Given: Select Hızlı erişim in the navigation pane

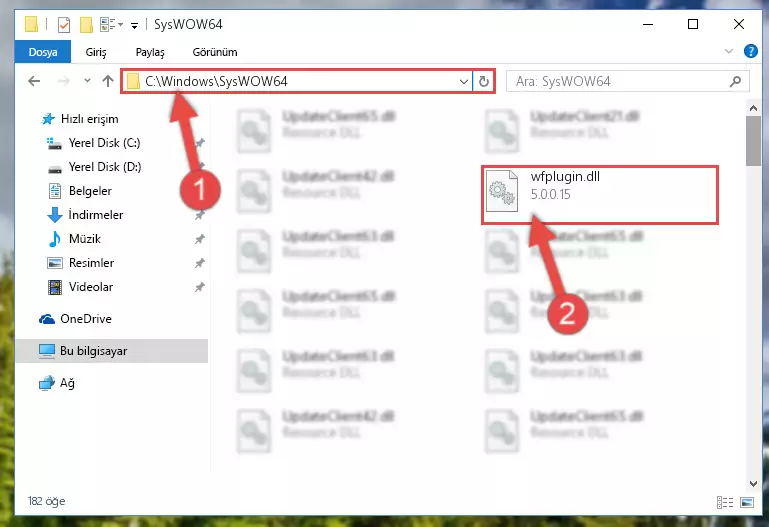Looking at the screenshot, I should pyautogui.click(x=90, y=119).
